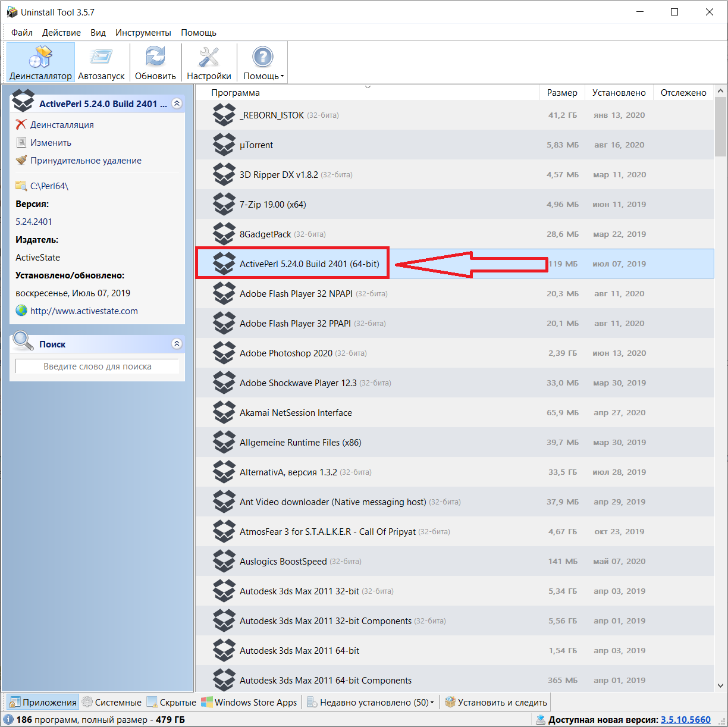Screen dimensions: 728x727
Task: Click the scroll down arrow of program list
Action: (x=721, y=685)
